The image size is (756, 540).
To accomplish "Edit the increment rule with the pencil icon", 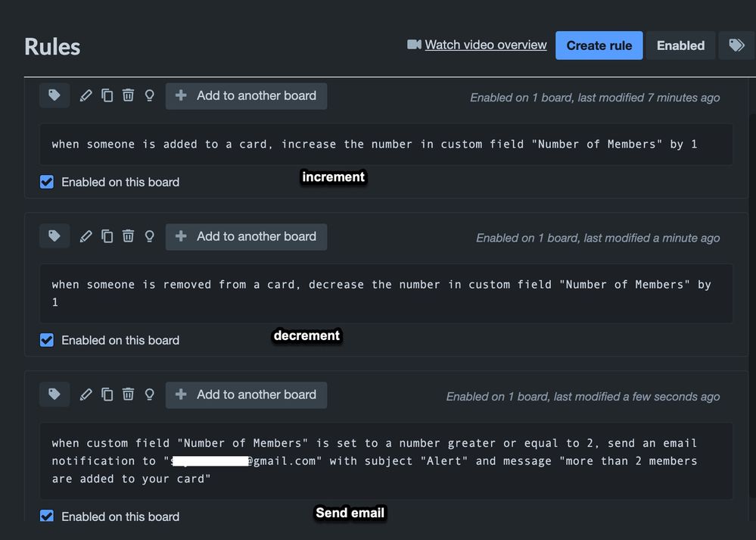I will (86, 95).
